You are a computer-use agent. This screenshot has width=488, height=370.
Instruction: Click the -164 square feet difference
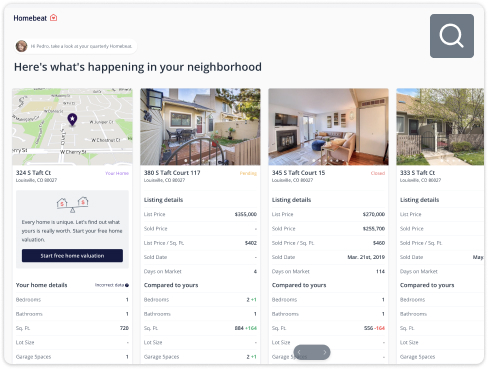379,328
